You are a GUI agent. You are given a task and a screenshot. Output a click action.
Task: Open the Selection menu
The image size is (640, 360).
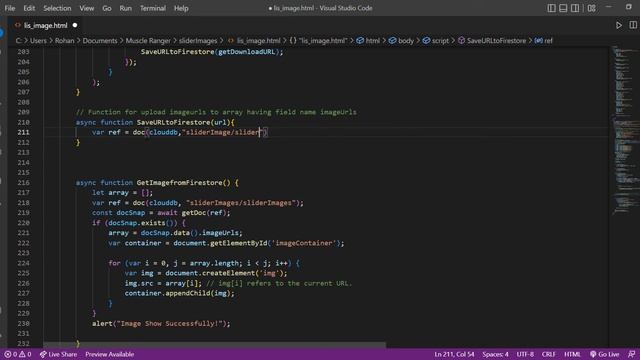coord(57,8)
